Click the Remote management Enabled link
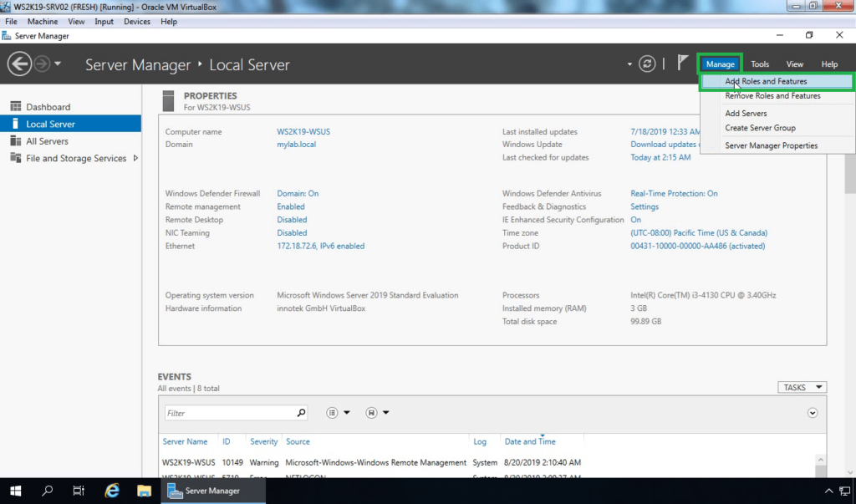Screen dimensions: 856x504 click(290, 207)
